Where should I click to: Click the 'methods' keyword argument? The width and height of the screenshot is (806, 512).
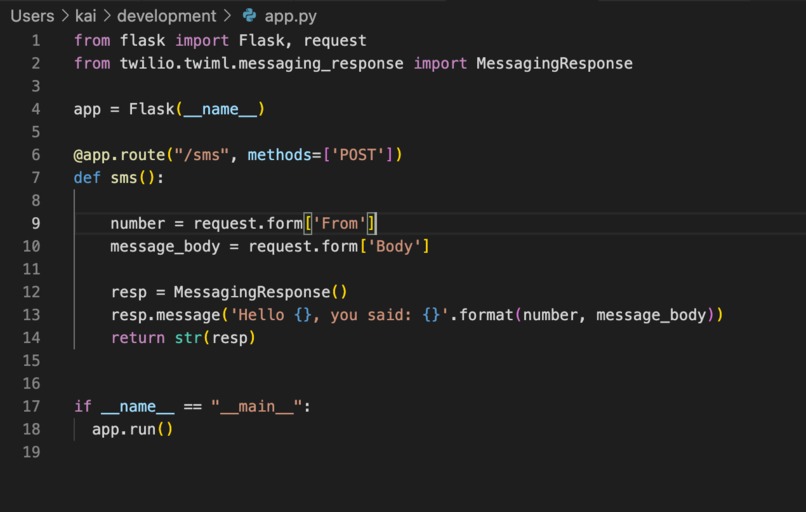(x=279, y=155)
